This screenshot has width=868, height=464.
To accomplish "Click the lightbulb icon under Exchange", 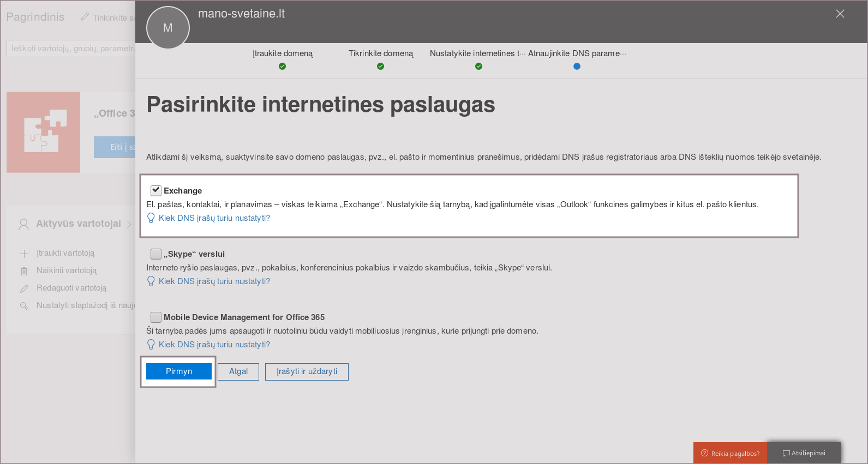I will click(151, 218).
